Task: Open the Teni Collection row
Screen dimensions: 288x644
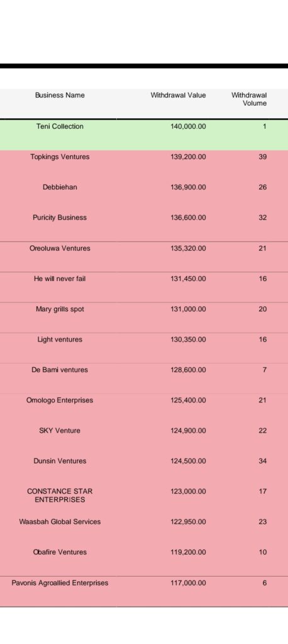Action: coord(144,135)
